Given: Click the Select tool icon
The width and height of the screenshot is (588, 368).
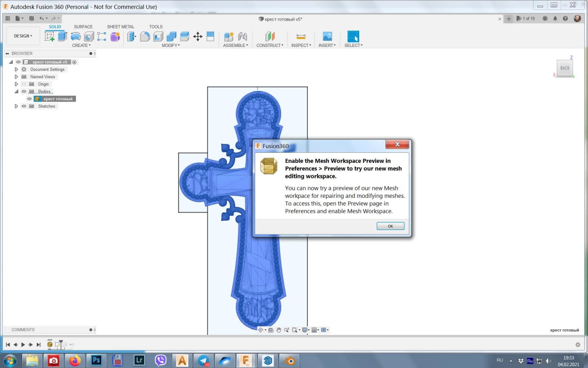Looking at the screenshot, I should point(353,36).
